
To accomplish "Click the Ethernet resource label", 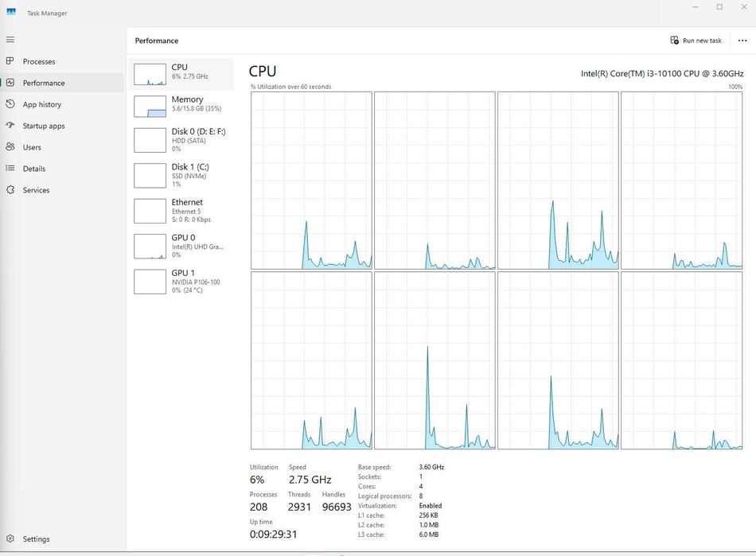I will pos(187,202).
